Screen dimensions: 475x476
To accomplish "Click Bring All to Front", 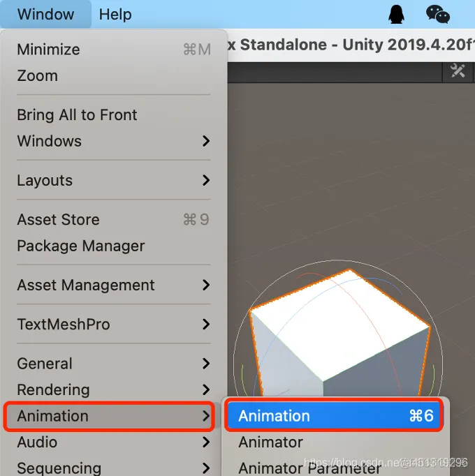I will coord(114,114).
